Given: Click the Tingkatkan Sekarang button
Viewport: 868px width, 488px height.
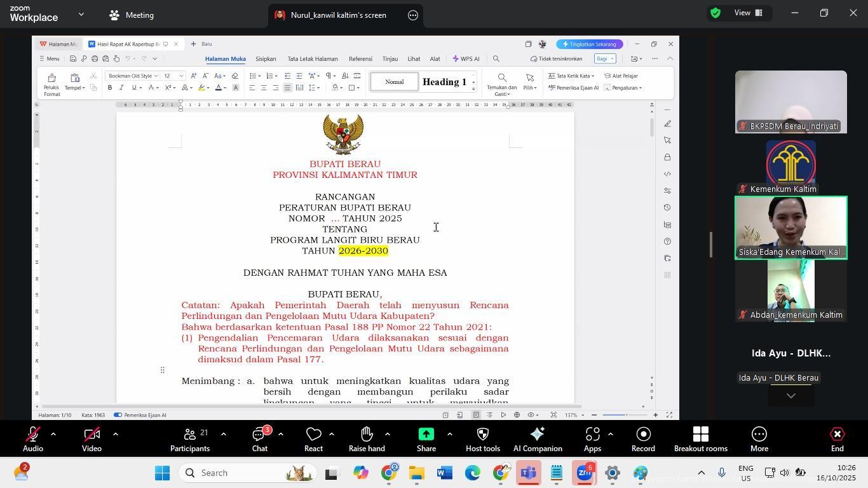Looking at the screenshot, I should pos(588,44).
